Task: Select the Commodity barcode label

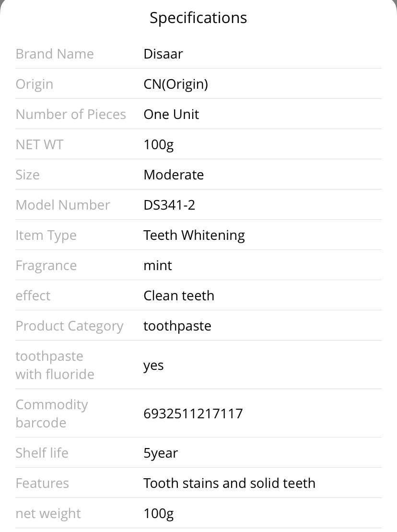Action: click(x=52, y=414)
